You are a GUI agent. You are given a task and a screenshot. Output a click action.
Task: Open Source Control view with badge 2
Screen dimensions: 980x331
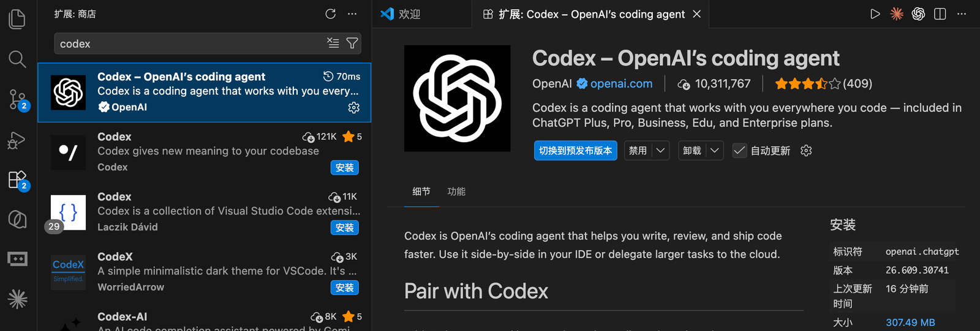click(x=18, y=99)
